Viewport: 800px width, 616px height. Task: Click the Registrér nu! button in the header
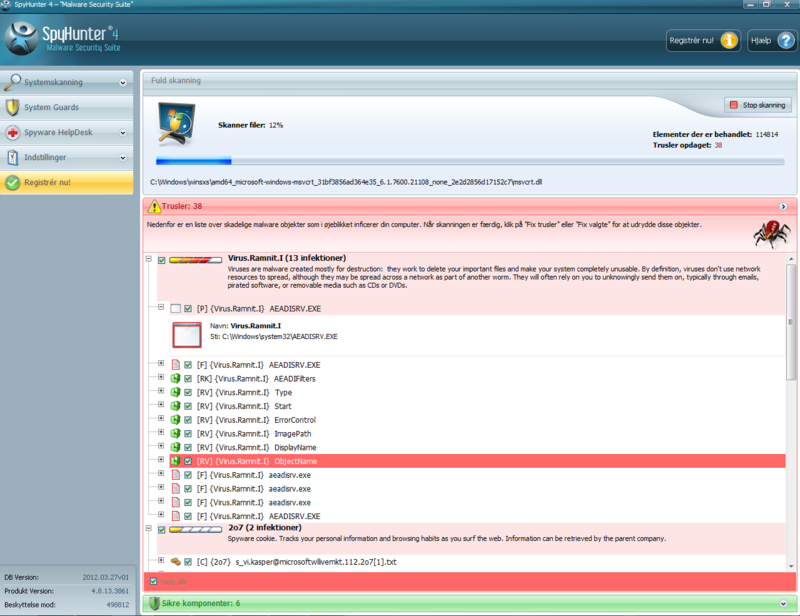703,40
